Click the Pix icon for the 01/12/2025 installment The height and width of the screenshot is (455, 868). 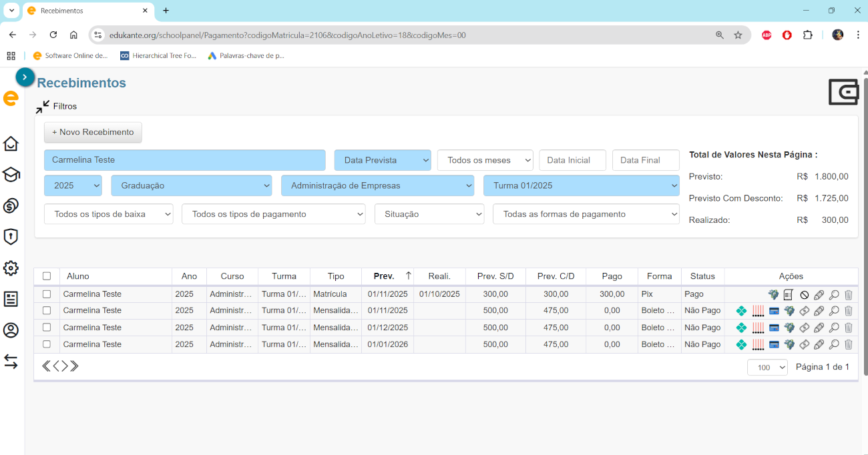[x=741, y=328]
